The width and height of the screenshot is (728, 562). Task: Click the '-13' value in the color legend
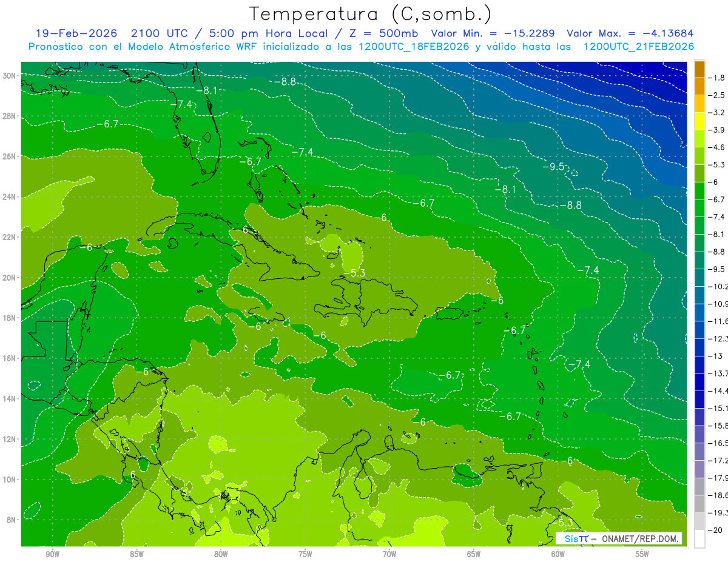[x=714, y=356]
